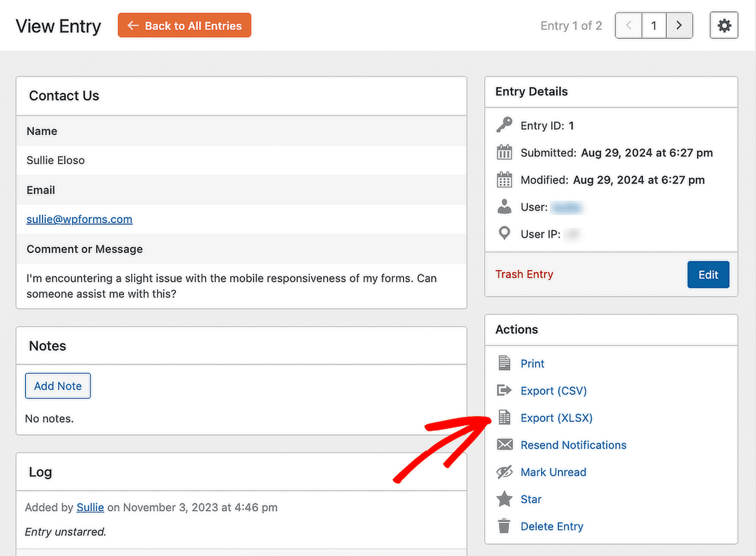
Task: Open settings via the gear icon
Action: tap(723, 26)
